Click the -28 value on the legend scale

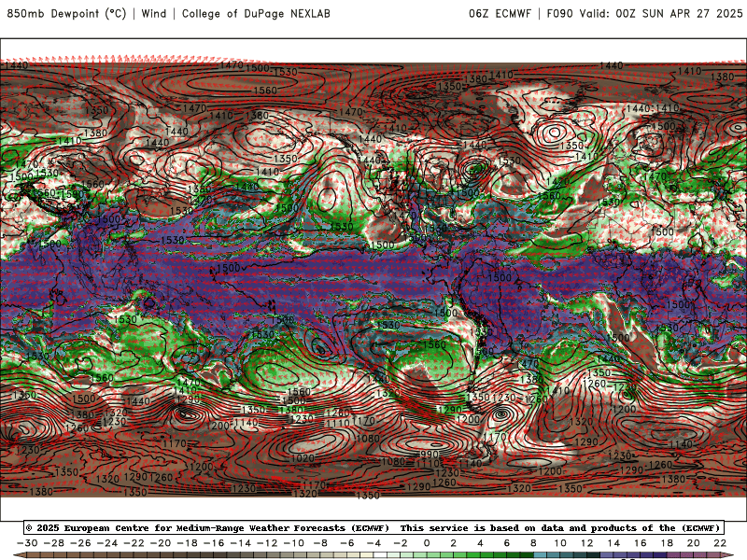point(54,543)
